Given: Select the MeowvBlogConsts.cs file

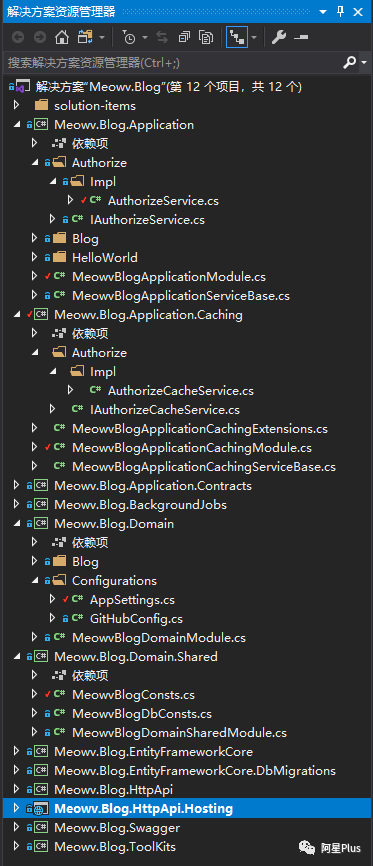Looking at the screenshot, I should tap(133, 695).
